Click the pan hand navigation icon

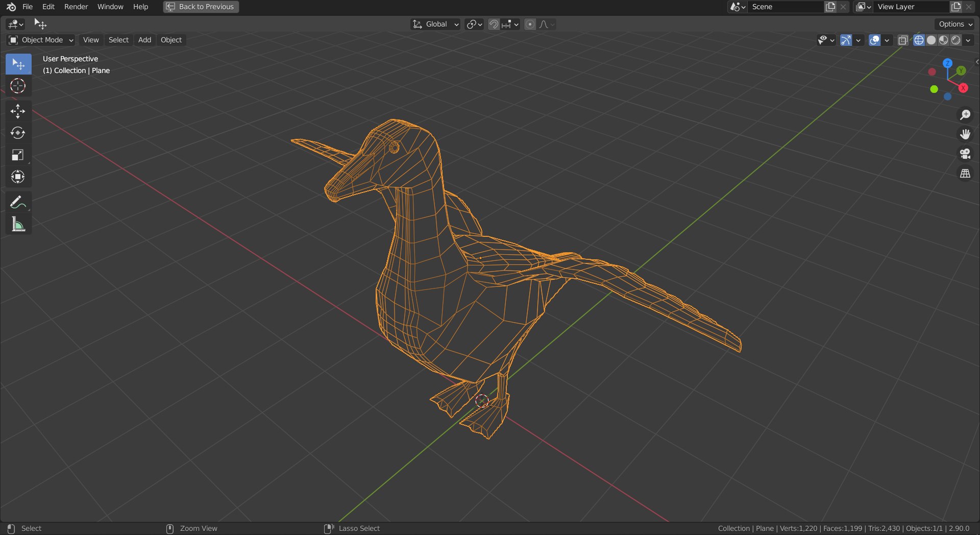965,134
